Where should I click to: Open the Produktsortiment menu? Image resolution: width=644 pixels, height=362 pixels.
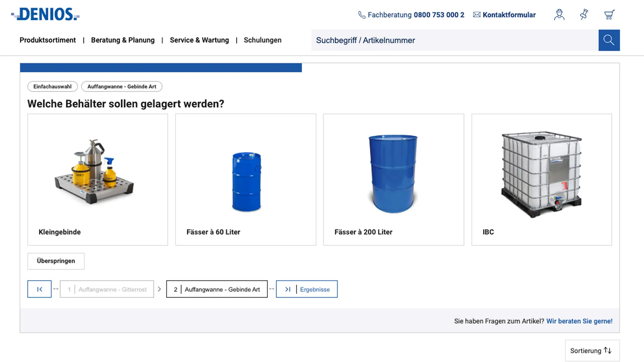[47, 40]
